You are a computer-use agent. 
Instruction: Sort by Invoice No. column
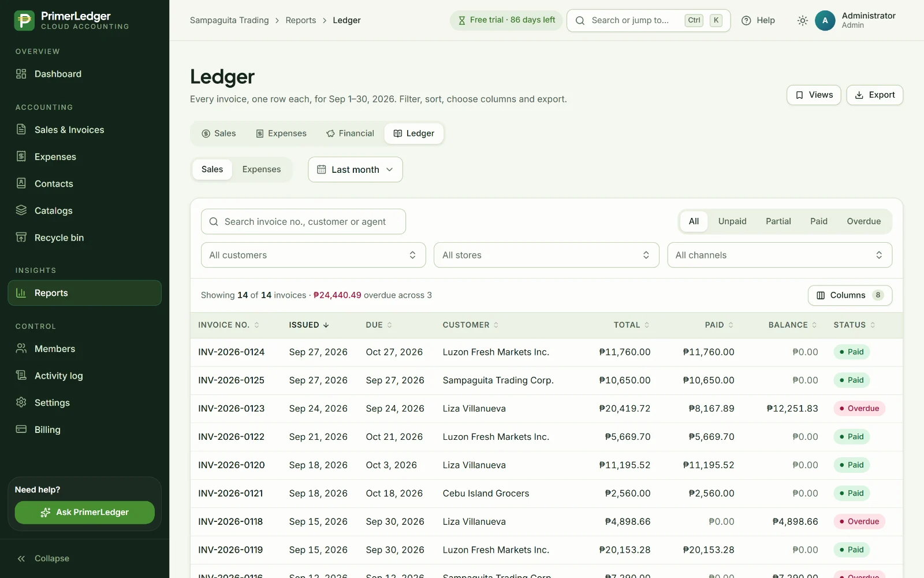coord(229,325)
